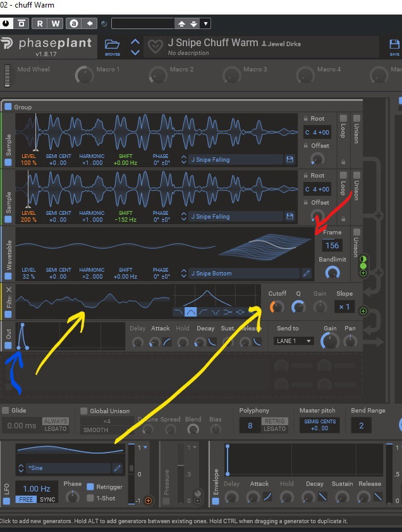Disable the LFO Retrigger checkbox

pyautogui.click(x=90, y=487)
